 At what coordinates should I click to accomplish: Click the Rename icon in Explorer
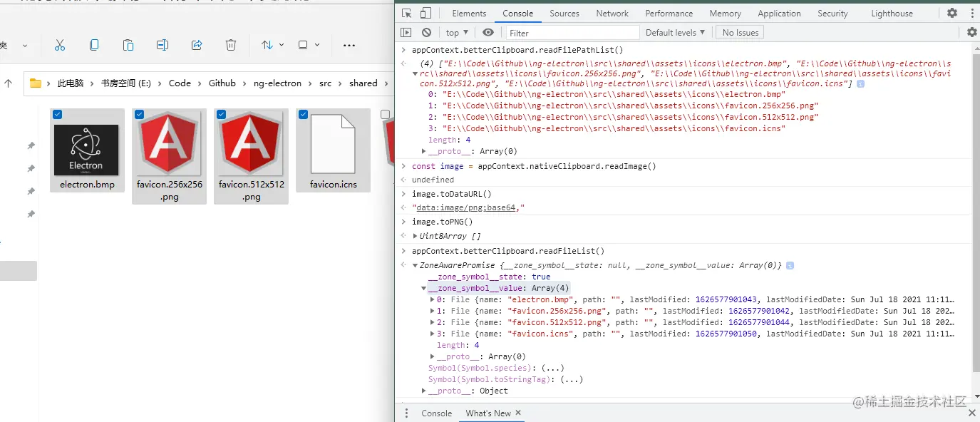pos(163,45)
